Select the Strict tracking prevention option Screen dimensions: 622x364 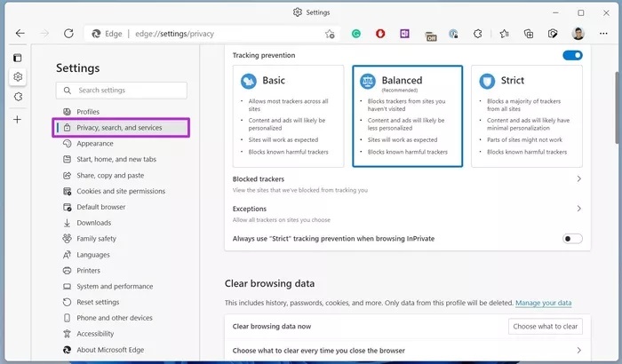click(527, 115)
